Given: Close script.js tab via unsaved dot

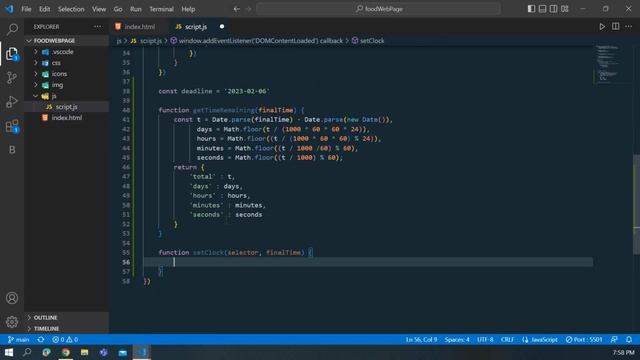Looking at the screenshot, I should [222, 27].
